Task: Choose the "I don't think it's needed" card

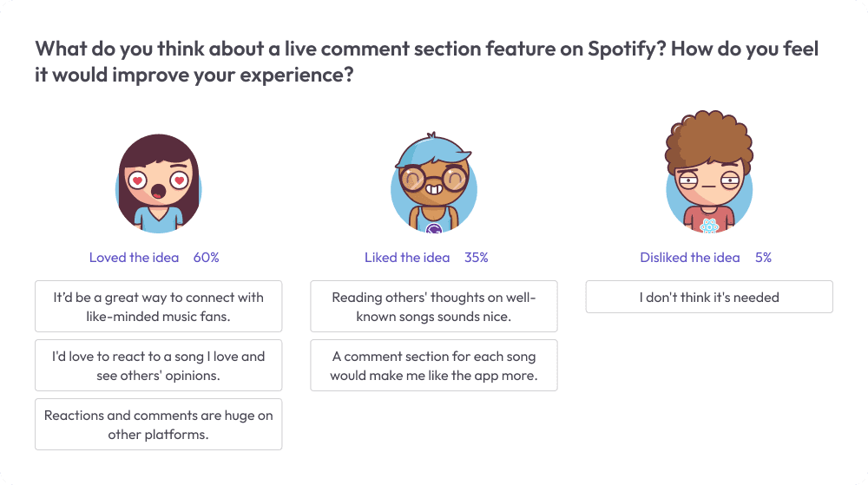Action: click(709, 297)
